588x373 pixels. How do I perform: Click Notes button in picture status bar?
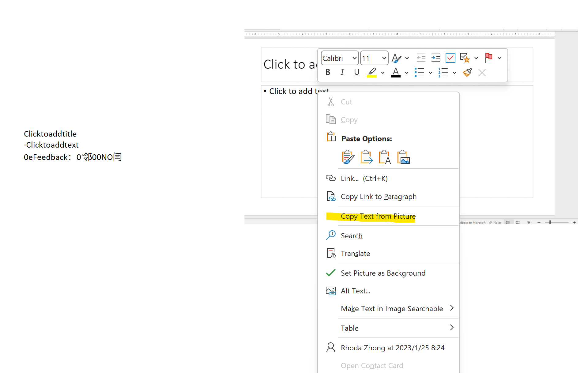(495, 223)
